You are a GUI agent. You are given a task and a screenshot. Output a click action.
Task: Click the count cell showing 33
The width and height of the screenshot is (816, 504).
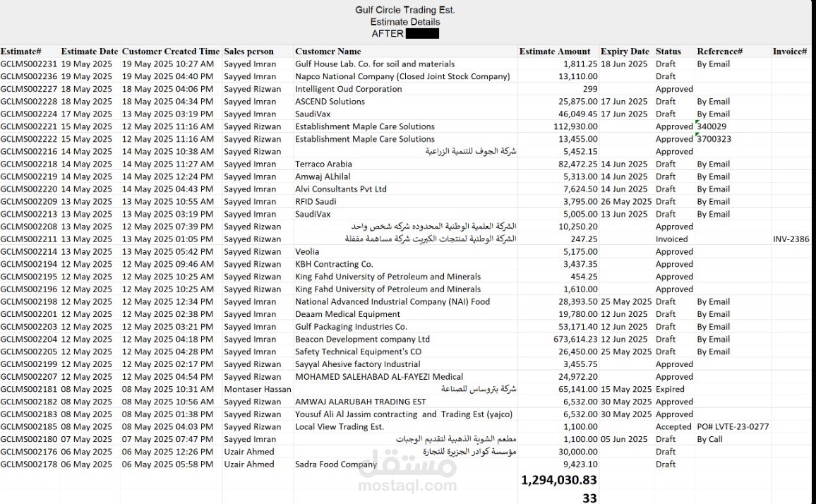[589, 498]
